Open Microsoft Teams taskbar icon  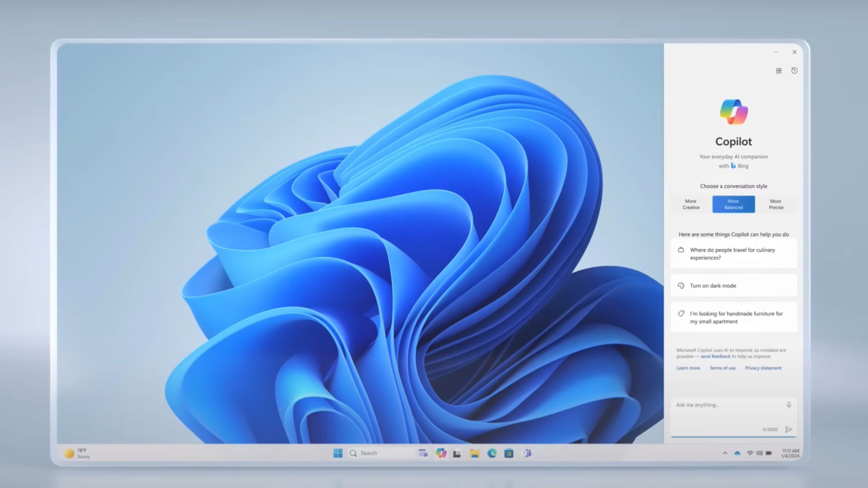point(527,453)
